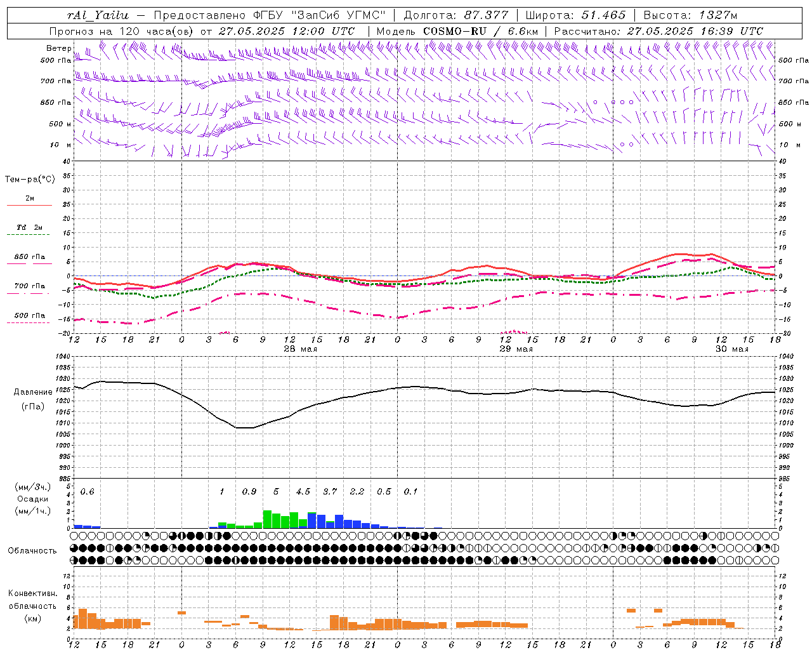Click the Ветер panel label
This screenshot has width=812, height=650.
pos(59,48)
